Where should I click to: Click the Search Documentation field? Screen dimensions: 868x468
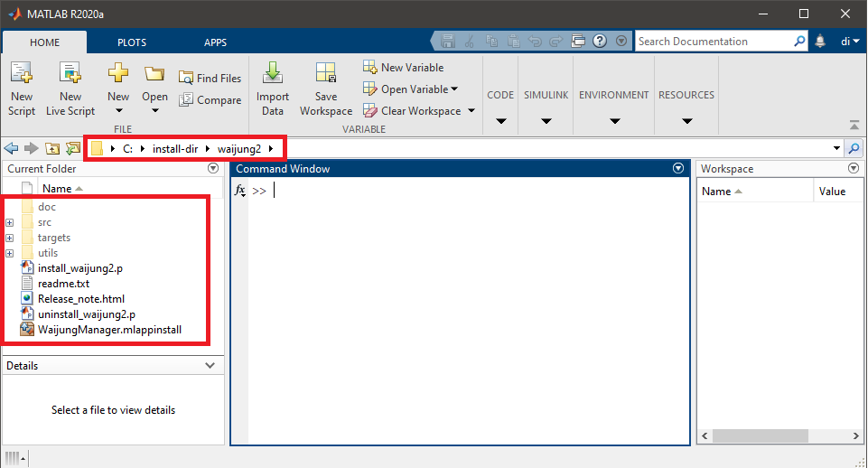[714, 42]
